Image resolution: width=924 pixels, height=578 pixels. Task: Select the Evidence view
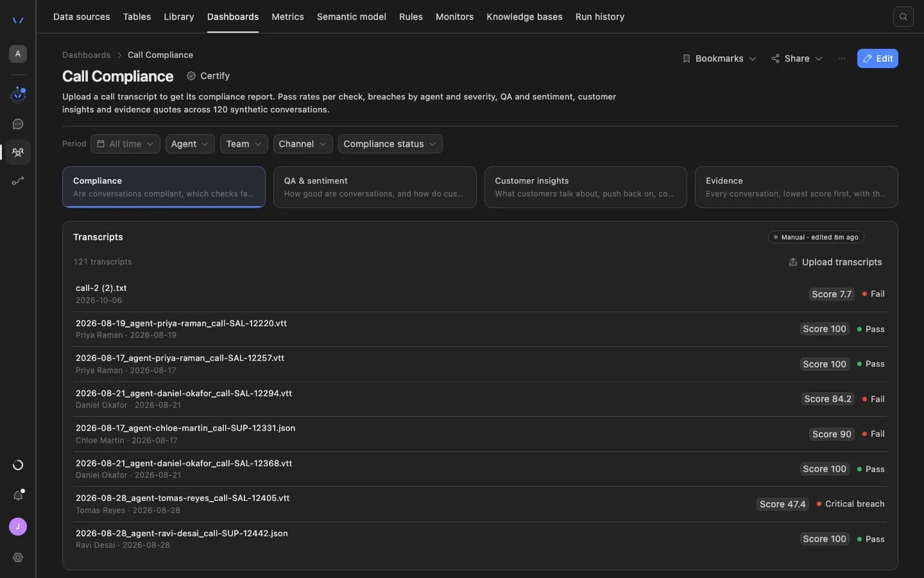[796, 187]
